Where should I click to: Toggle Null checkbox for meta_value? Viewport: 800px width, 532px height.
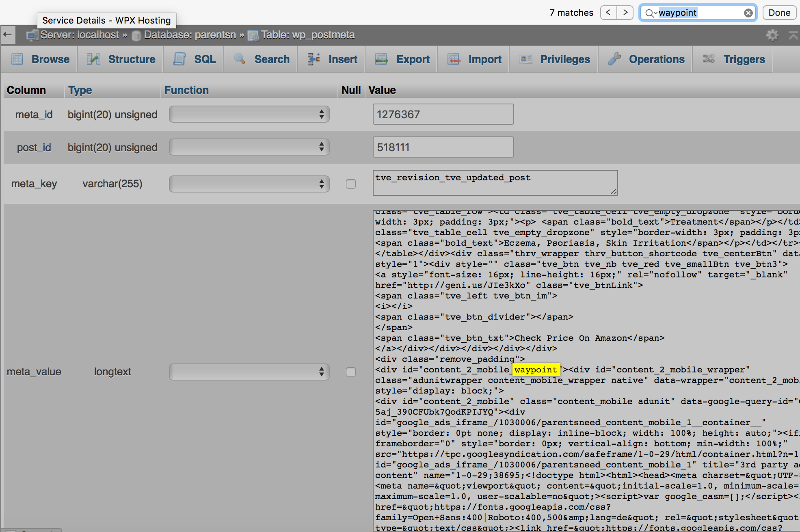pos(351,372)
